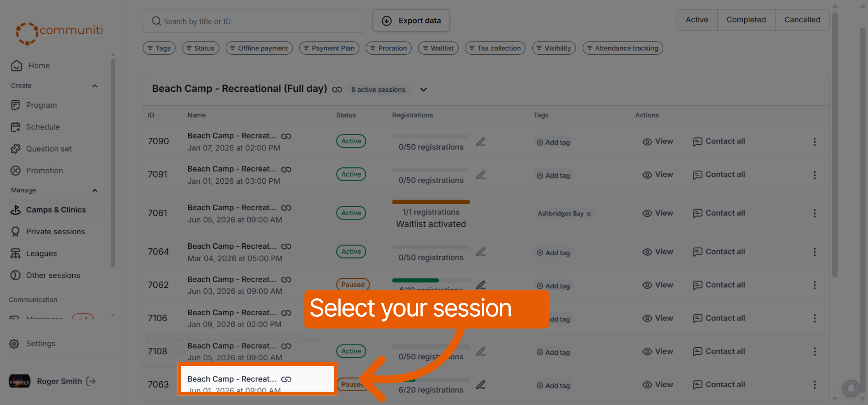Open the three-dot menu for session 7061
This screenshot has height=405, width=868.
click(x=814, y=213)
